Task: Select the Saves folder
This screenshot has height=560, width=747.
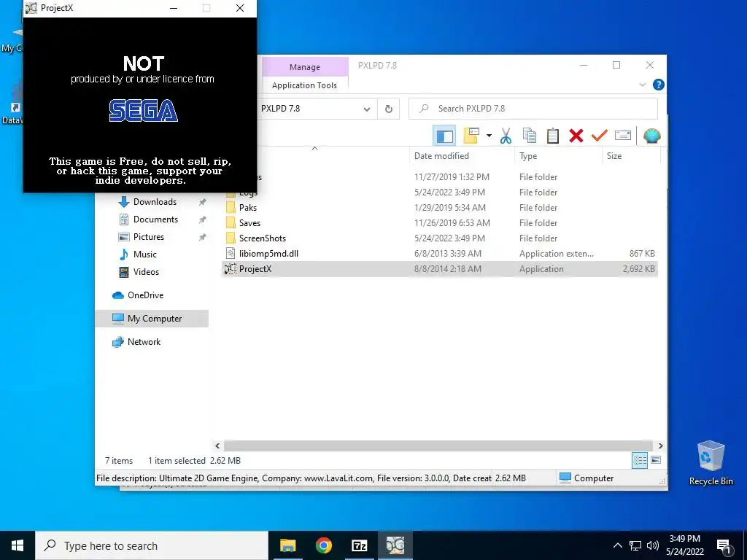Action: coord(249,223)
